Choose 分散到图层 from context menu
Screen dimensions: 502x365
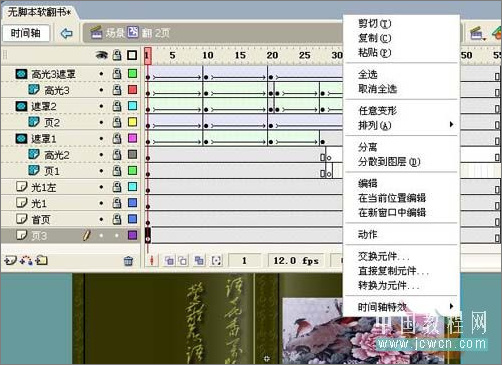click(402, 162)
